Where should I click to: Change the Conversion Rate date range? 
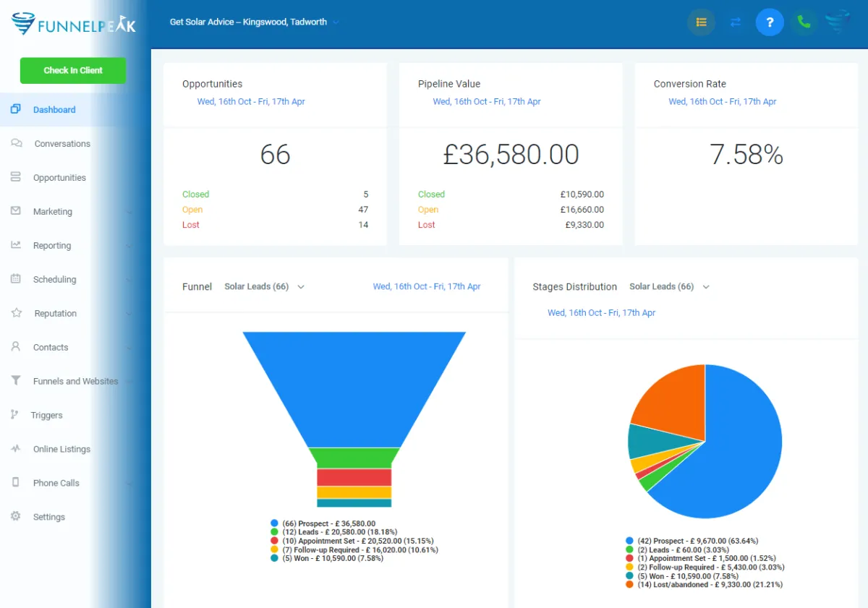tap(723, 102)
